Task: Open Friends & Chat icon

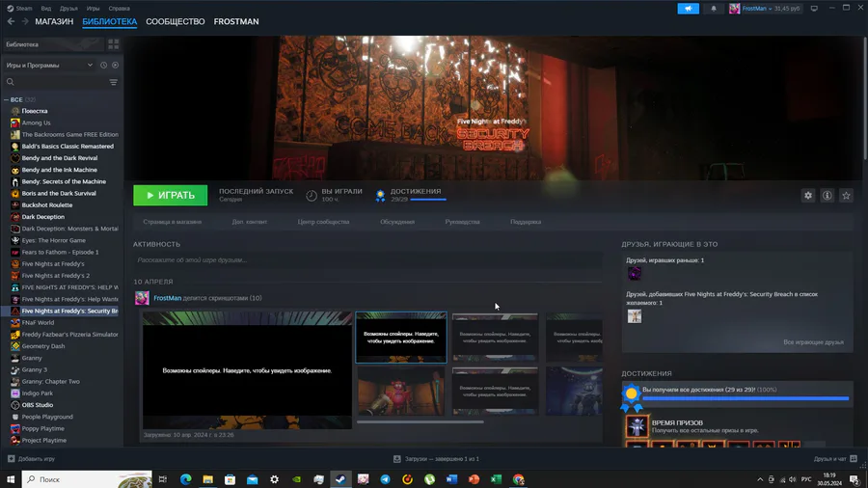Action: coord(854,459)
